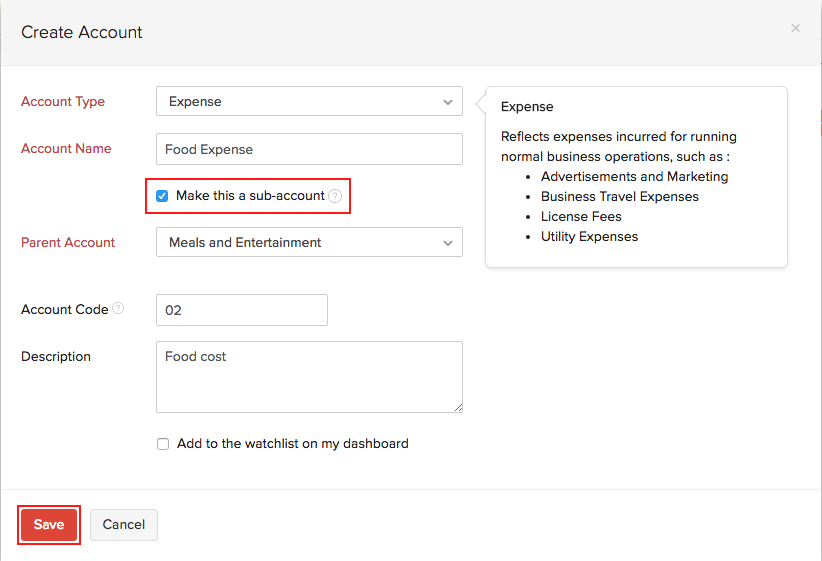Click into the Account Code input box
The width and height of the screenshot is (822, 561).
pyautogui.click(x=241, y=310)
